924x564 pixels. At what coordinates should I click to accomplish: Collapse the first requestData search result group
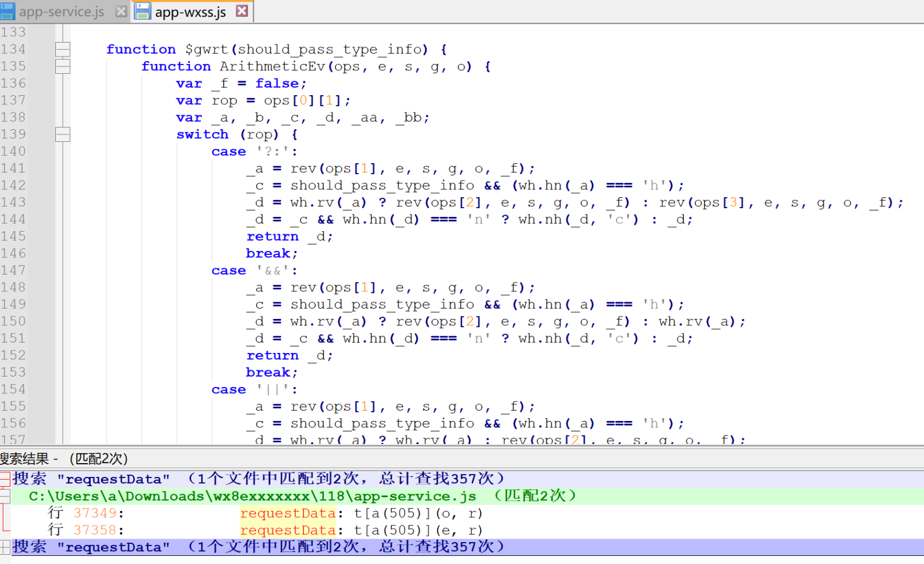[x=3, y=478]
